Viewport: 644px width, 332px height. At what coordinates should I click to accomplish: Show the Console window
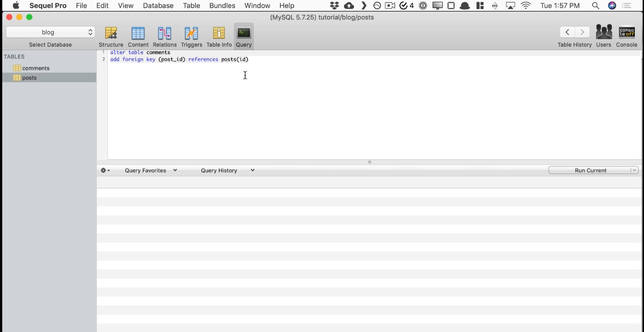point(627,36)
